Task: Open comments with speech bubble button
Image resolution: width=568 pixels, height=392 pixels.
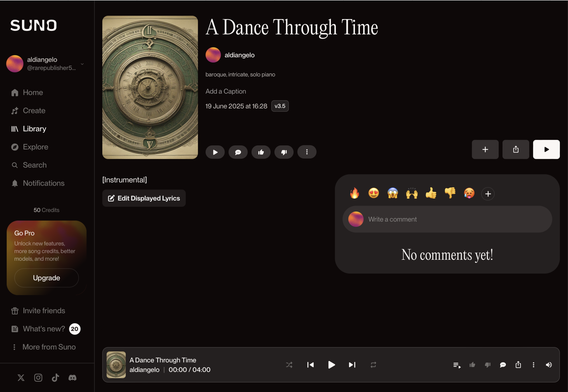Action: [238, 152]
